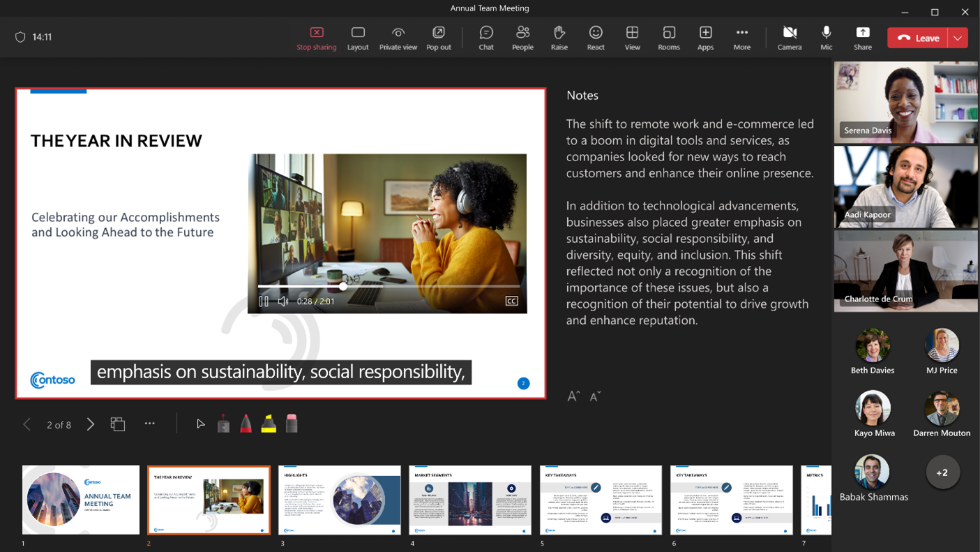Open the Leave options dropdown arrow
Screen dimensions: 980x552
coord(958,38)
